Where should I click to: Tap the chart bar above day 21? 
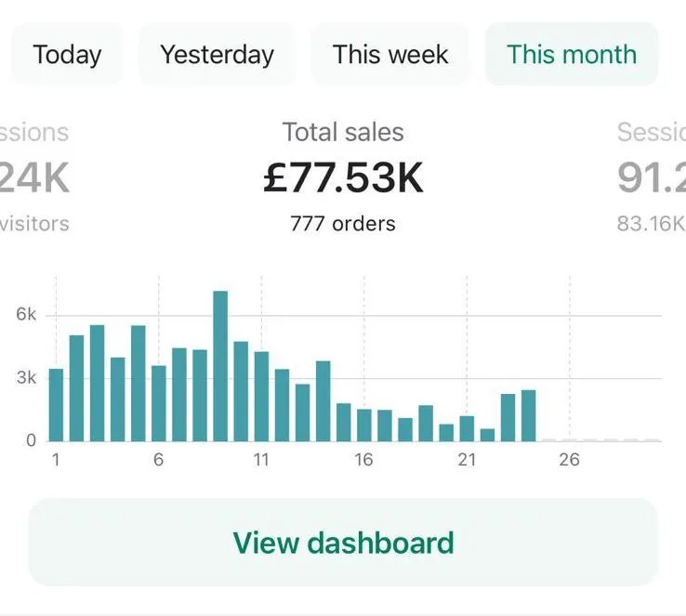coord(467,428)
